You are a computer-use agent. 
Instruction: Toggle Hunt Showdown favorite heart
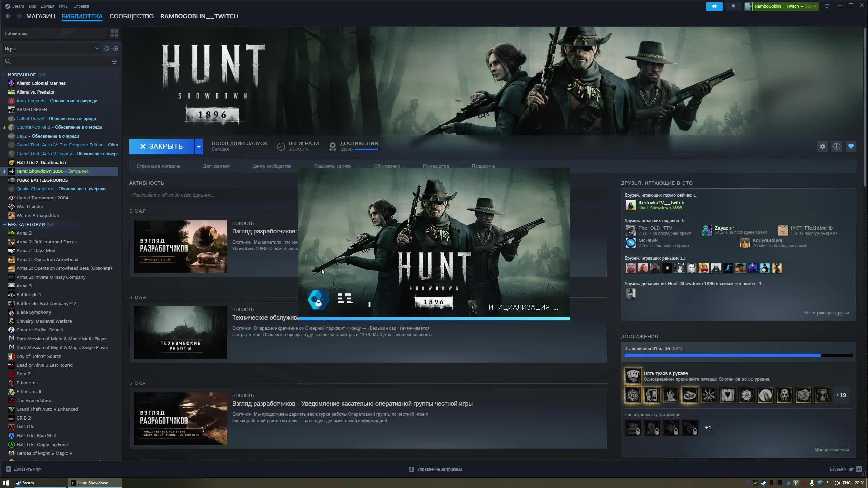[851, 146]
